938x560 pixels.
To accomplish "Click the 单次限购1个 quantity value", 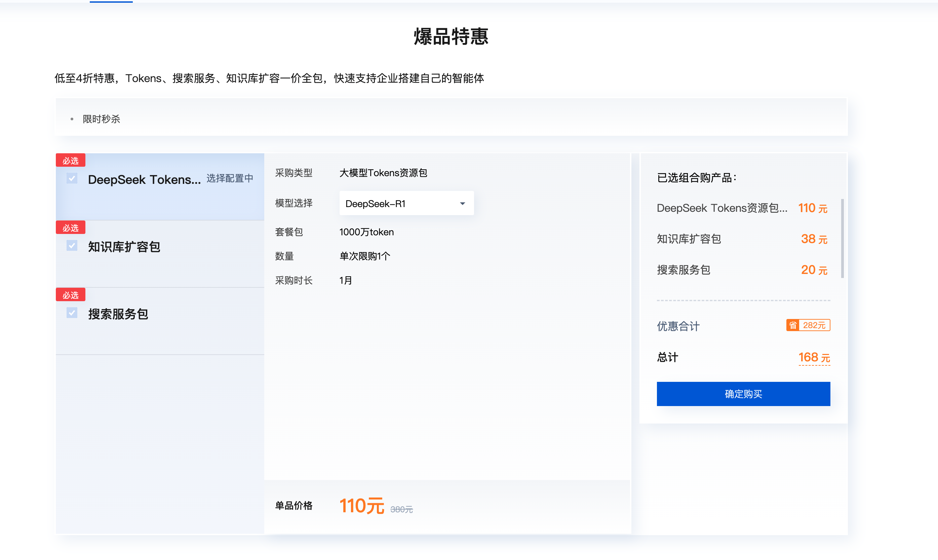I will click(x=364, y=256).
